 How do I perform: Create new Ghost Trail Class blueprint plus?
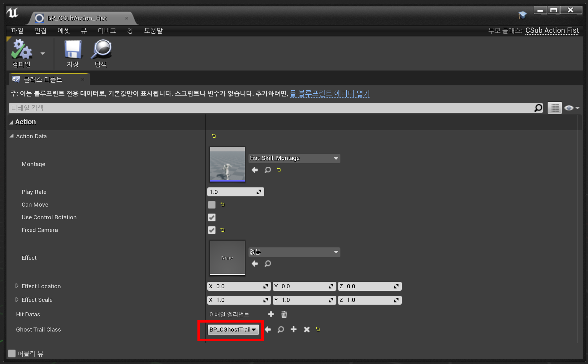[x=294, y=329]
